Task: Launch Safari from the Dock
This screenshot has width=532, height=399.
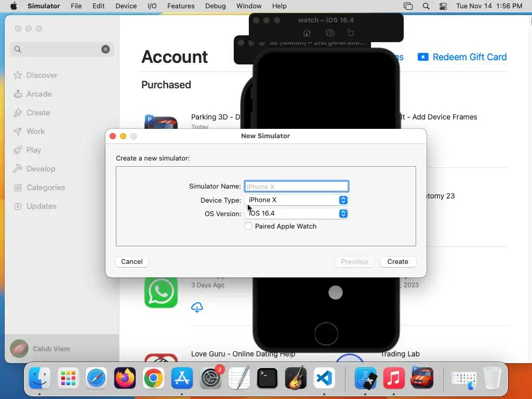Action: coord(96,378)
